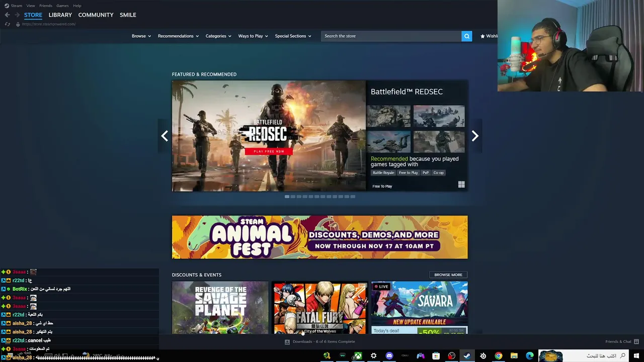644x362 pixels.
Task: Open the Revenge of the Savage Planet card
Action: click(x=220, y=308)
